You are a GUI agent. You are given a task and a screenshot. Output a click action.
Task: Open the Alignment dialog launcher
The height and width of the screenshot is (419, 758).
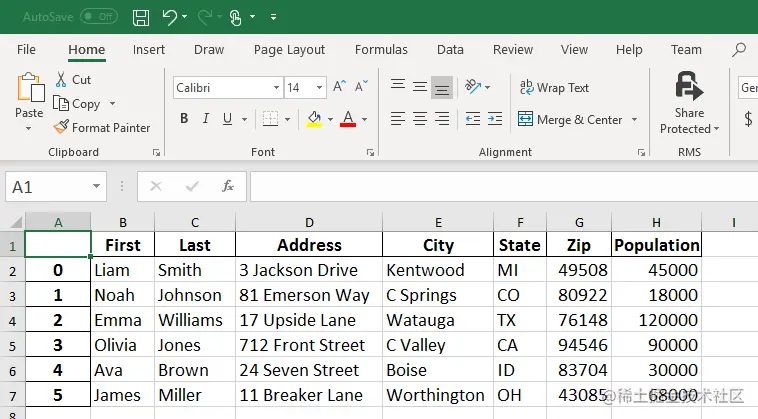(641, 153)
